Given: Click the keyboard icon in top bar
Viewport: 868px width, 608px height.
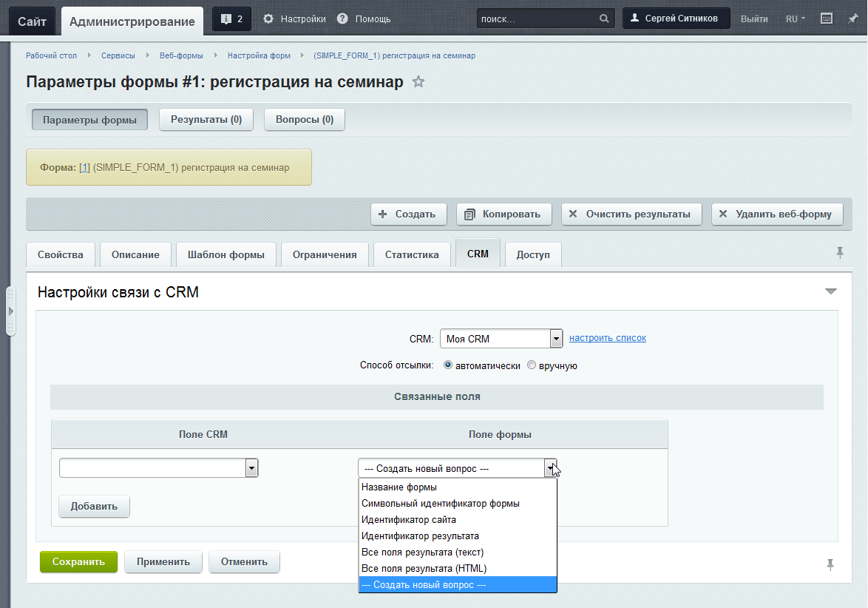Looking at the screenshot, I should [x=827, y=19].
